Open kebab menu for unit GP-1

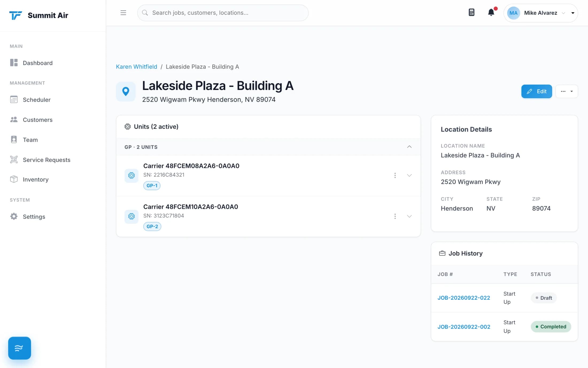pyautogui.click(x=395, y=175)
